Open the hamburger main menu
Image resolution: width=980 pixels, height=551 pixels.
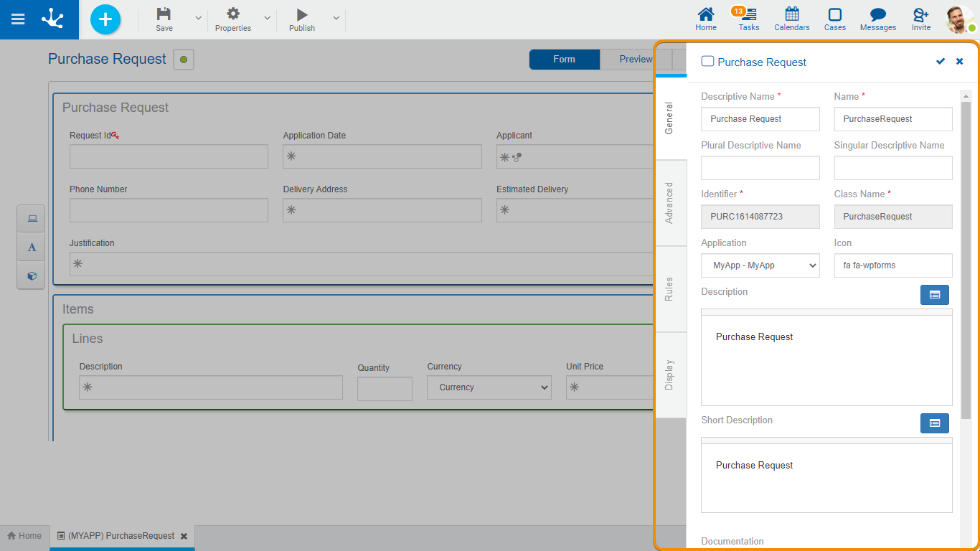point(18,19)
